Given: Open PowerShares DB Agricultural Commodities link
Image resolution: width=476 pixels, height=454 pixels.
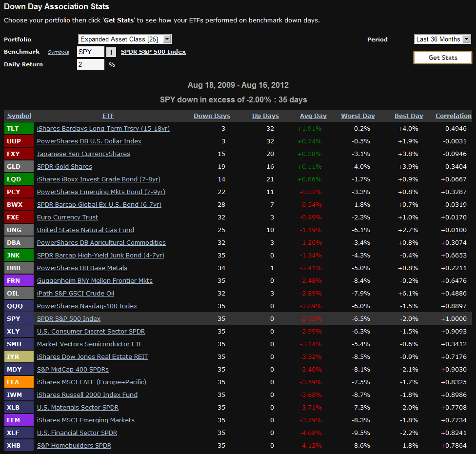Looking at the screenshot, I should (x=101, y=243).
